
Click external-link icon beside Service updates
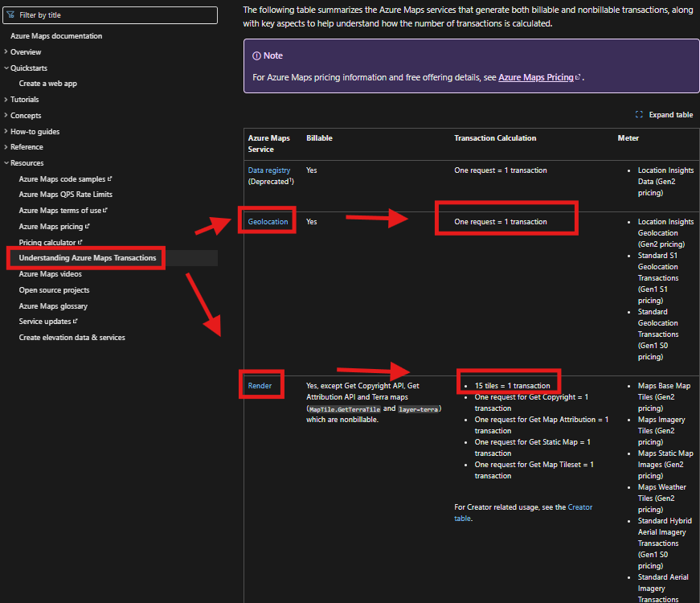75,321
